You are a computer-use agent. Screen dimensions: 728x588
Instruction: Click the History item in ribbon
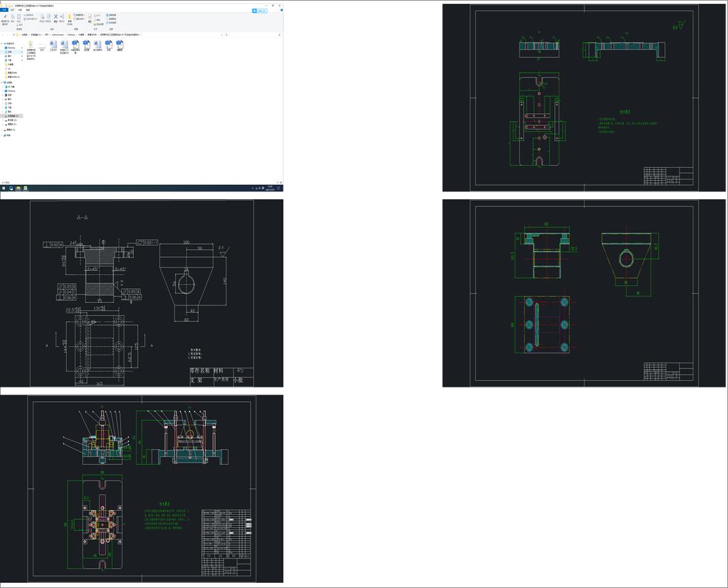point(98,24)
